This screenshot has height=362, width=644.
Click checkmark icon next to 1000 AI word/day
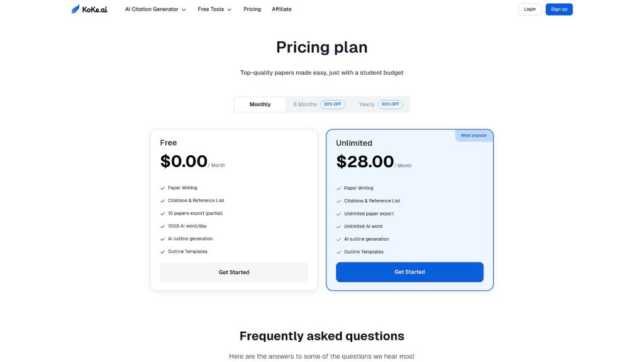point(163,226)
